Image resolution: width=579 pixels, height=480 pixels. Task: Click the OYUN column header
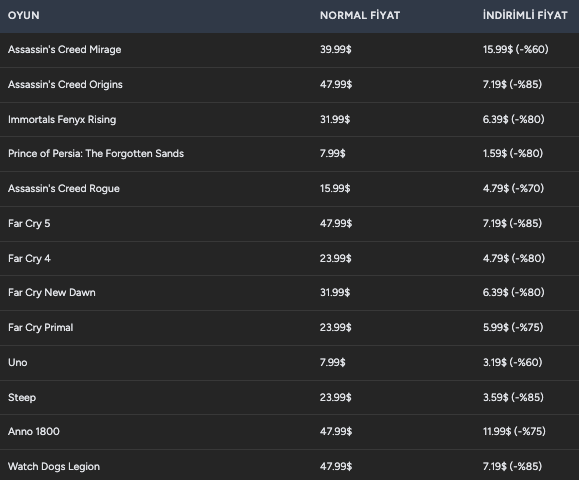(24, 16)
